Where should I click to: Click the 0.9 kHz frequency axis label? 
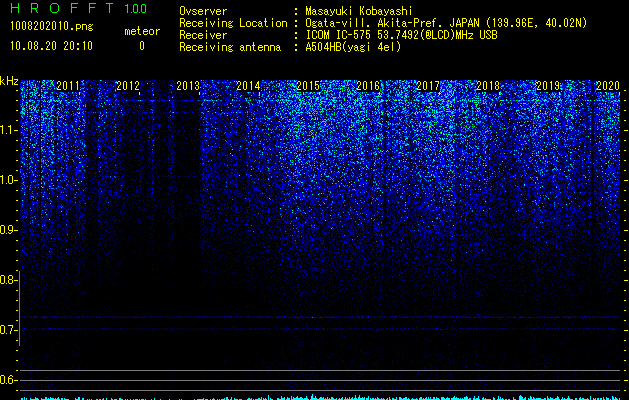point(8,230)
